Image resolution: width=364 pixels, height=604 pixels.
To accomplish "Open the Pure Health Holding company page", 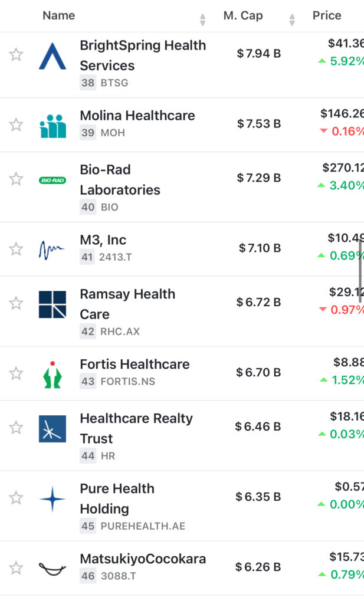I will tap(117, 498).
